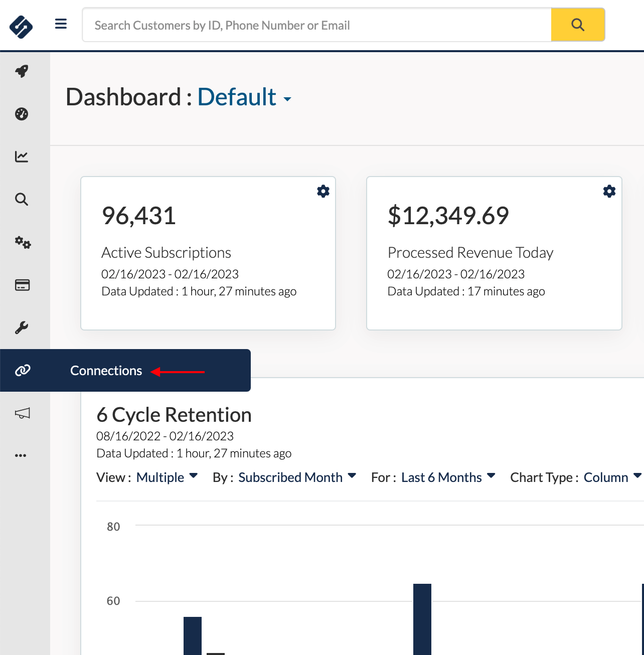Toggle the hamburger menu to expand sidebar
Viewport: 644px width, 655px height.
(61, 24)
